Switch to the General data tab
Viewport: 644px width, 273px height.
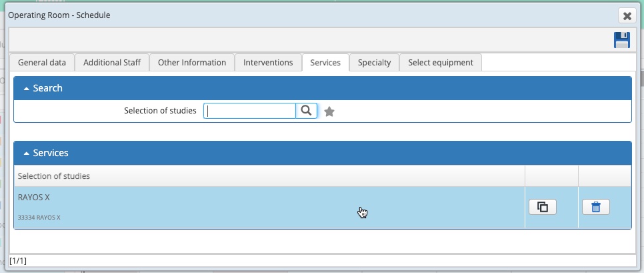coord(42,63)
